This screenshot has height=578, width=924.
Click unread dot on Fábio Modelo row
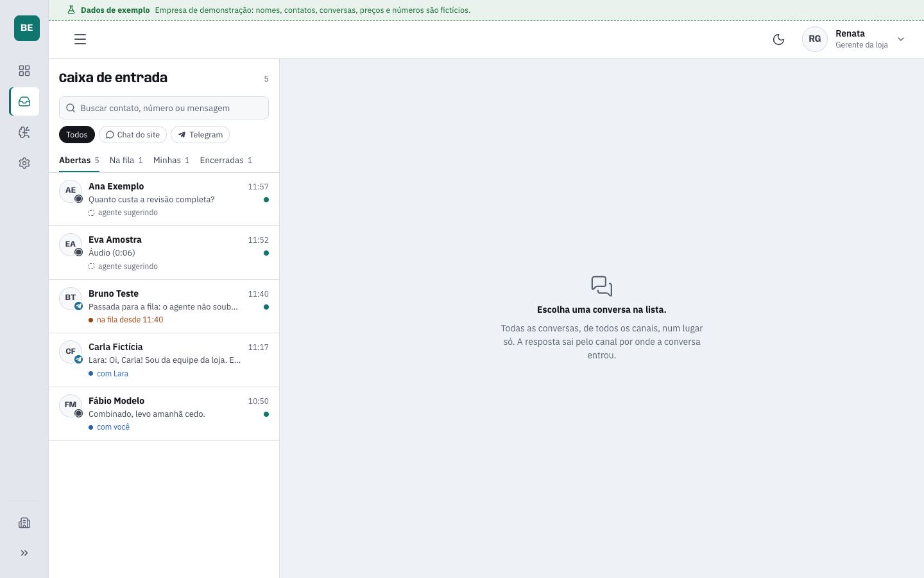pyautogui.click(x=266, y=414)
